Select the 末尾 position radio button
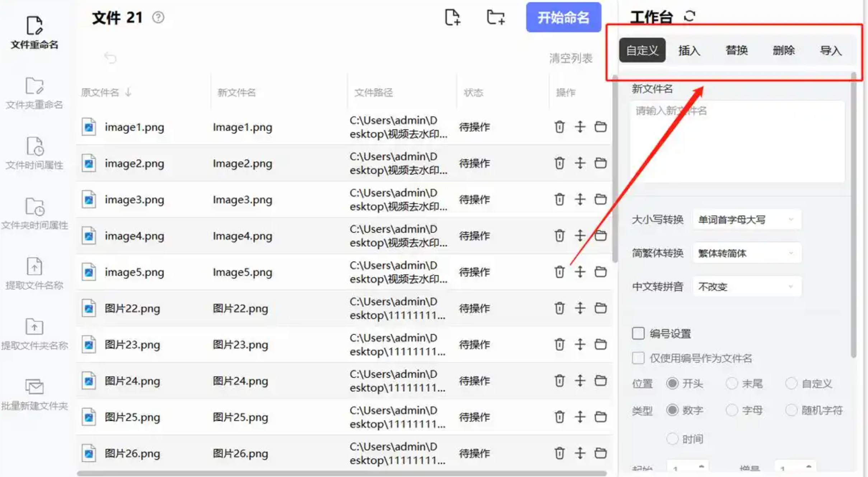The width and height of the screenshot is (868, 477). click(732, 383)
